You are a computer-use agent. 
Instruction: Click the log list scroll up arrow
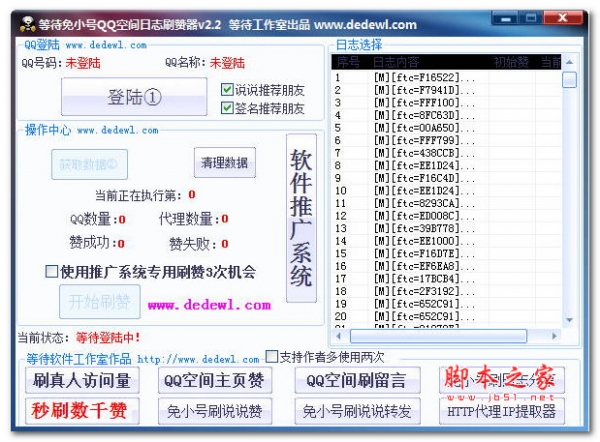tap(569, 62)
